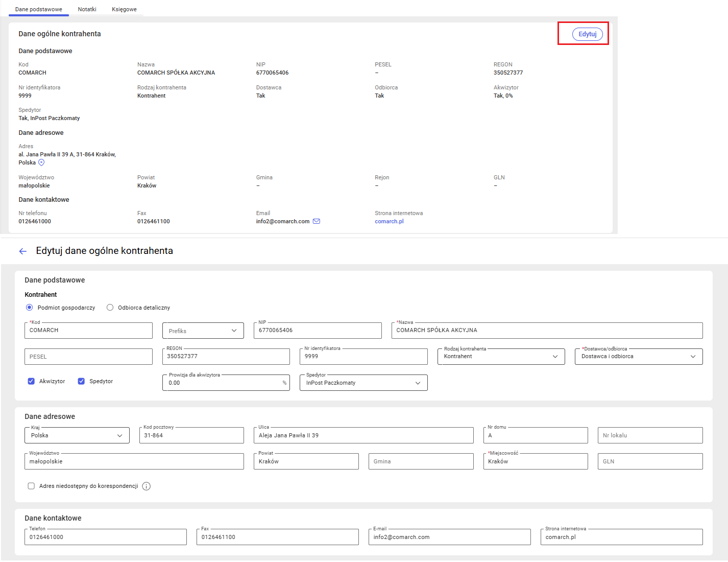Open the Księgowe tab
The image size is (728, 562).
click(x=124, y=9)
